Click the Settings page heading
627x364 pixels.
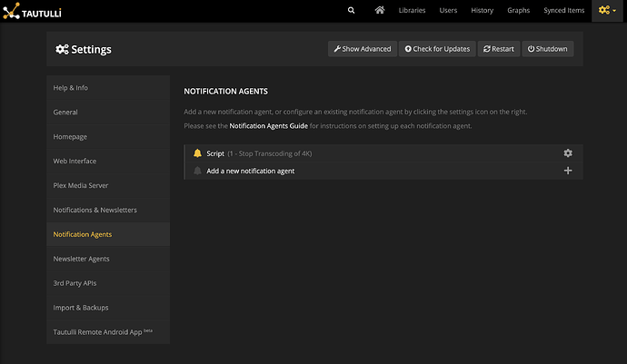click(x=84, y=49)
